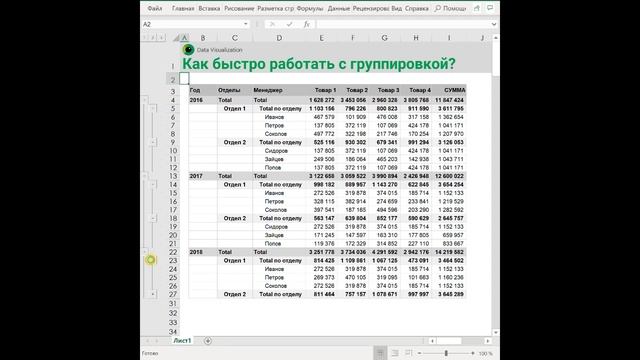Image resolution: width=640 pixels, height=360 pixels.
Task: Click the Enter checkmark formula bar icon
Action: coord(289,24)
